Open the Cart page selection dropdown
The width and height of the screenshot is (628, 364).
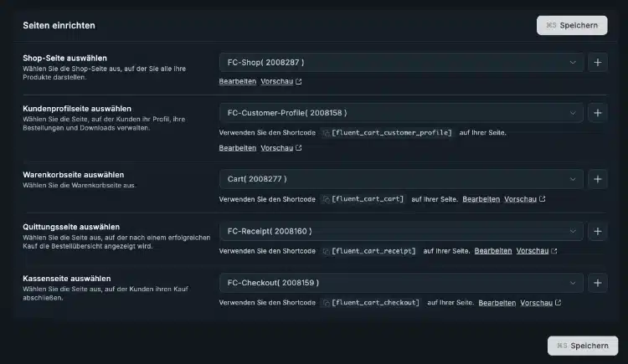tap(400, 179)
